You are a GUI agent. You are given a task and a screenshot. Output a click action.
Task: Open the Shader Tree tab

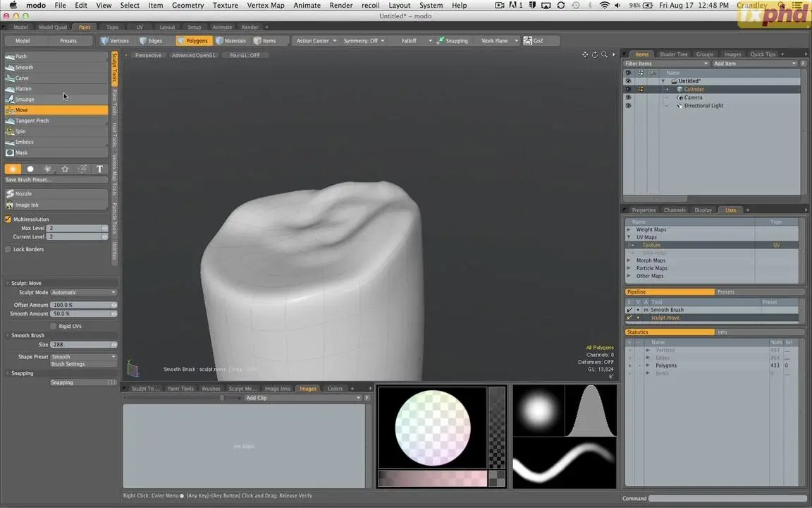(673, 54)
